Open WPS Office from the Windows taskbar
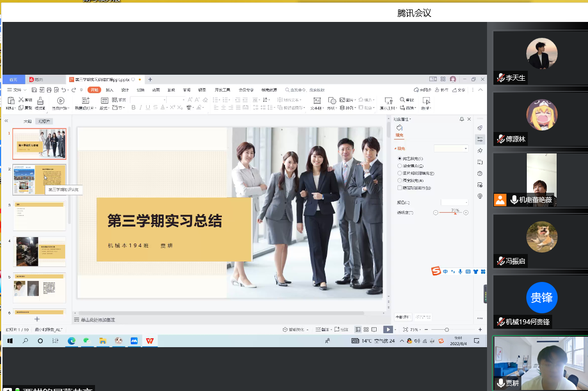 coord(149,341)
